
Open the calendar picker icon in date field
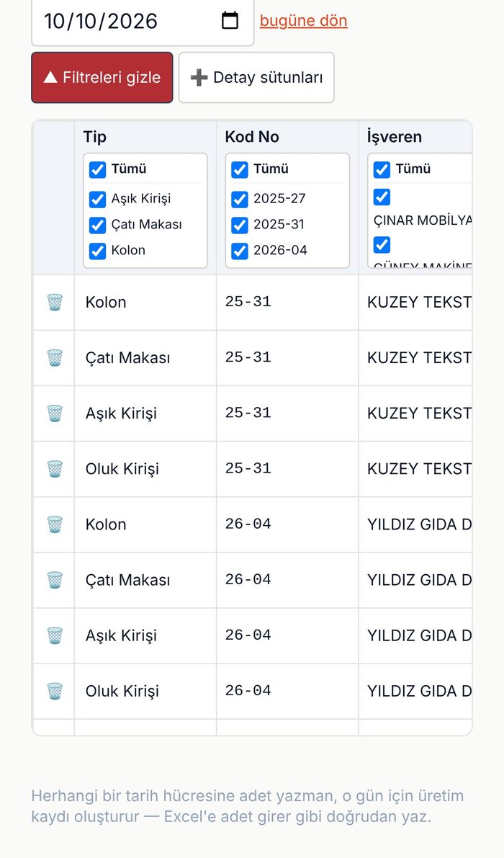pyautogui.click(x=230, y=21)
